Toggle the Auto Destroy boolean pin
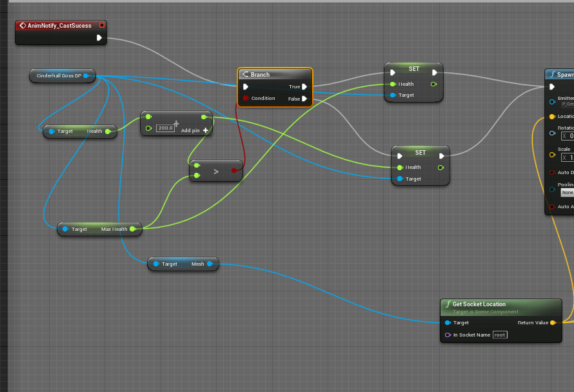This screenshot has height=392, width=574. [552, 173]
